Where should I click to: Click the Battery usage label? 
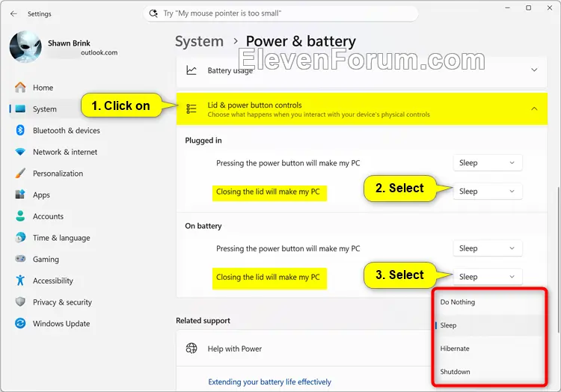(x=230, y=70)
